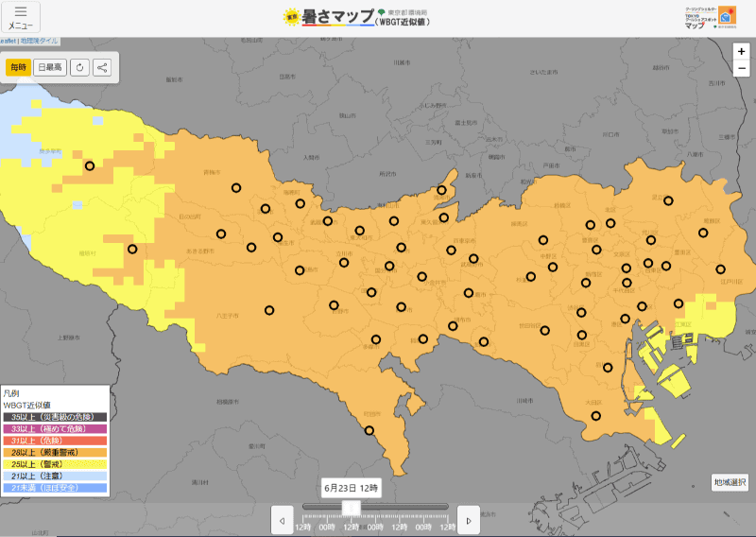Click the 暑さマップ title logo
Screen dimensions: 756x537
point(355,18)
